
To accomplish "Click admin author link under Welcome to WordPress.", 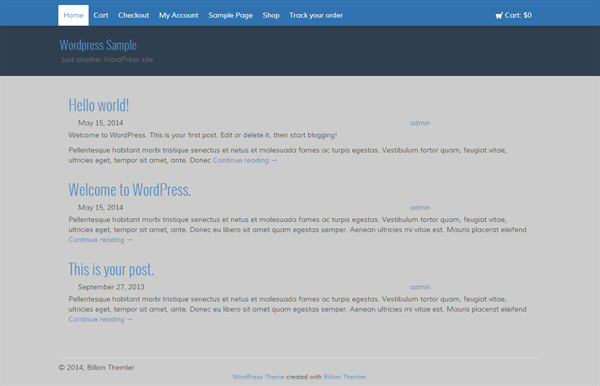I will [420, 207].
